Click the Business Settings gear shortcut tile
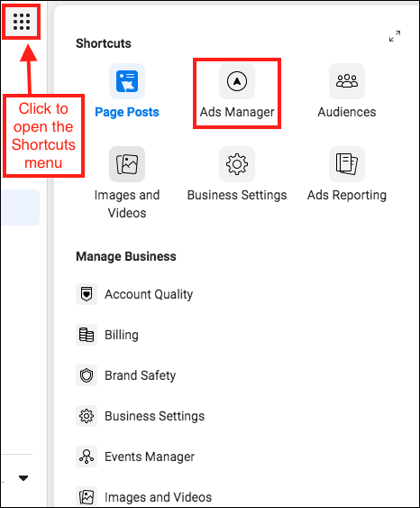Viewport: 420px width, 508px height. click(x=237, y=164)
